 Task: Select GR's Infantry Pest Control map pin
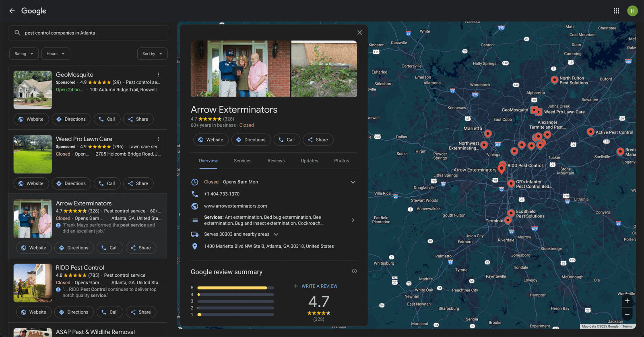(x=511, y=183)
